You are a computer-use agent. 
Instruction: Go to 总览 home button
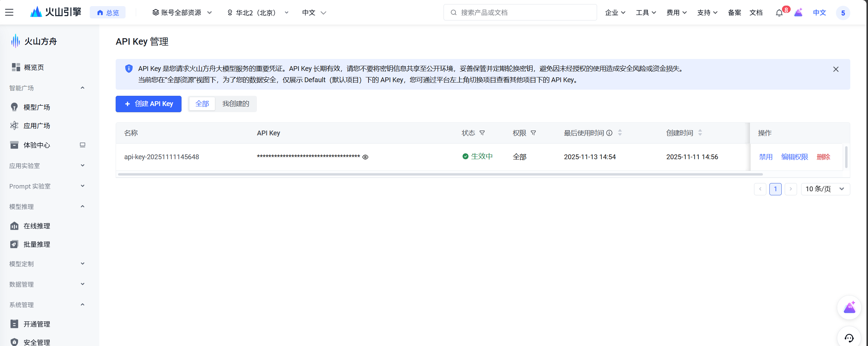(x=107, y=13)
